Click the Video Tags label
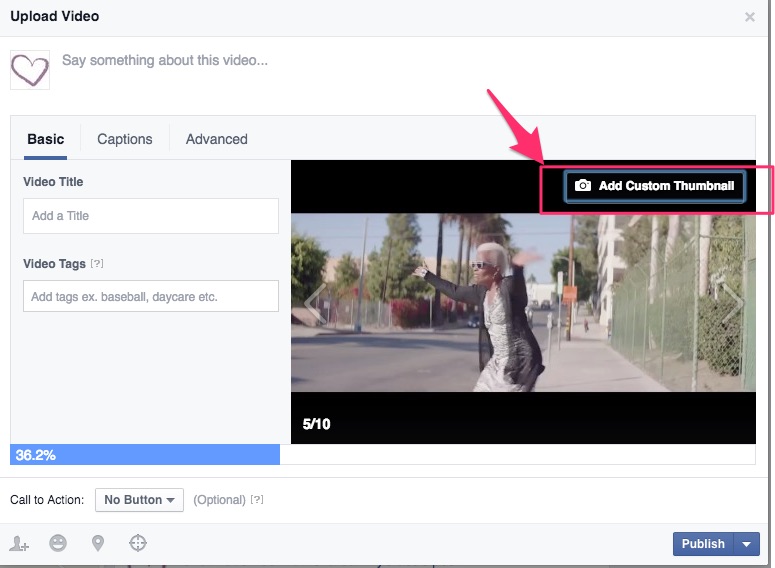This screenshot has height=568, width=775. click(x=54, y=264)
